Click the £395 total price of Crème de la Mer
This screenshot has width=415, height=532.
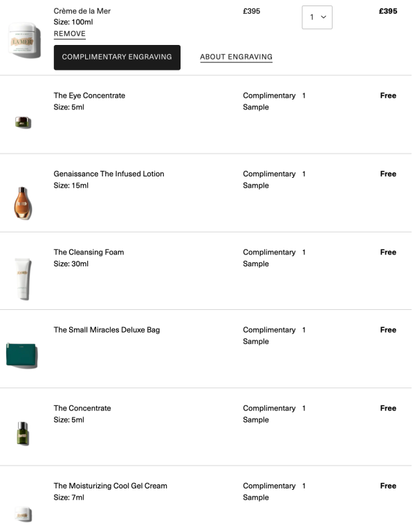[x=388, y=11]
